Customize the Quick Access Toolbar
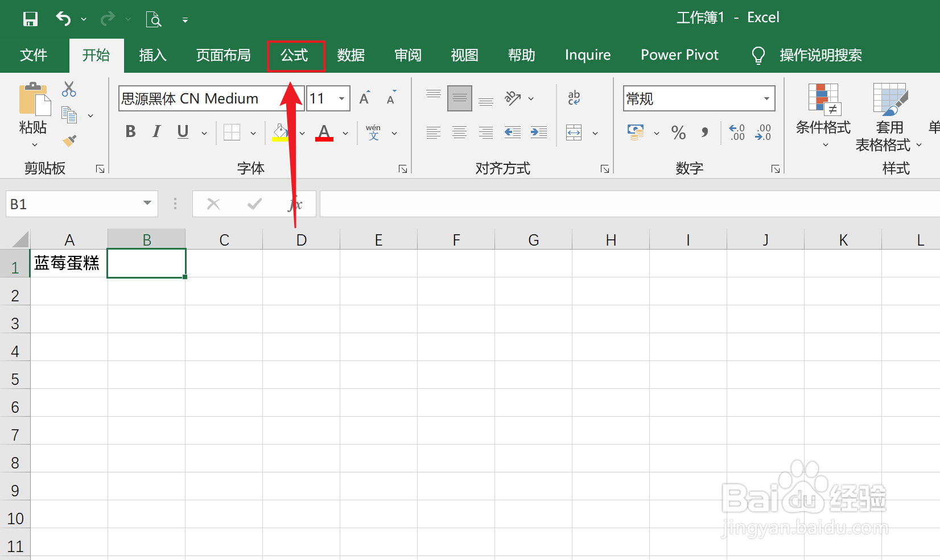 pyautogui.click(x=185, y=20)
